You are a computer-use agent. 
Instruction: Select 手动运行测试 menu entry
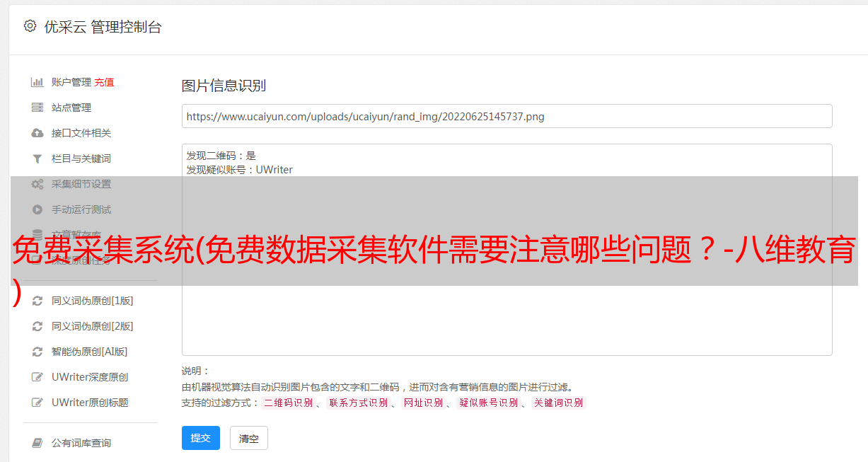click(x=81, y=209)
